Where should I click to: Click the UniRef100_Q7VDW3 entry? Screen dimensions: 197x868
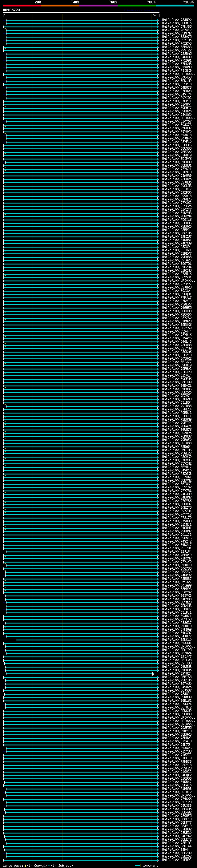click(177, 521)
